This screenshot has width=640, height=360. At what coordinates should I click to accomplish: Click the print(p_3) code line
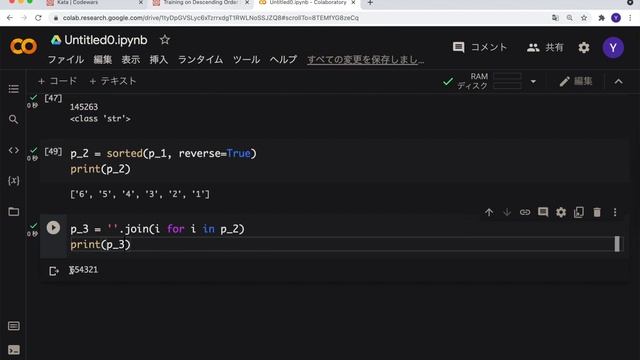coord(100,244)
